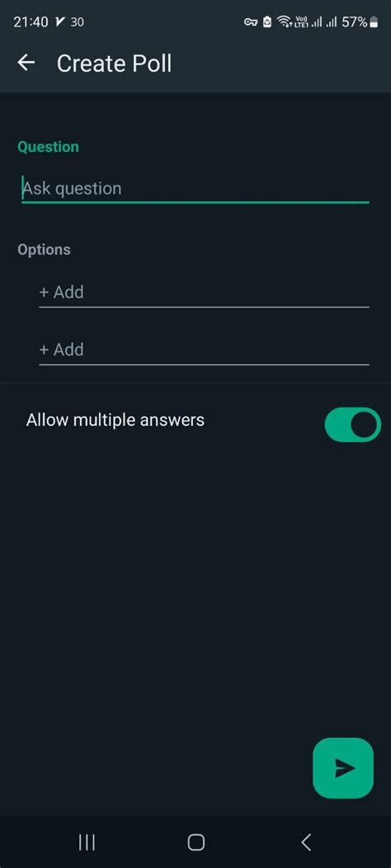
Task: Tap the system back chevron in navigation bar
Action: pyautogui.click(x=306, y=842)
